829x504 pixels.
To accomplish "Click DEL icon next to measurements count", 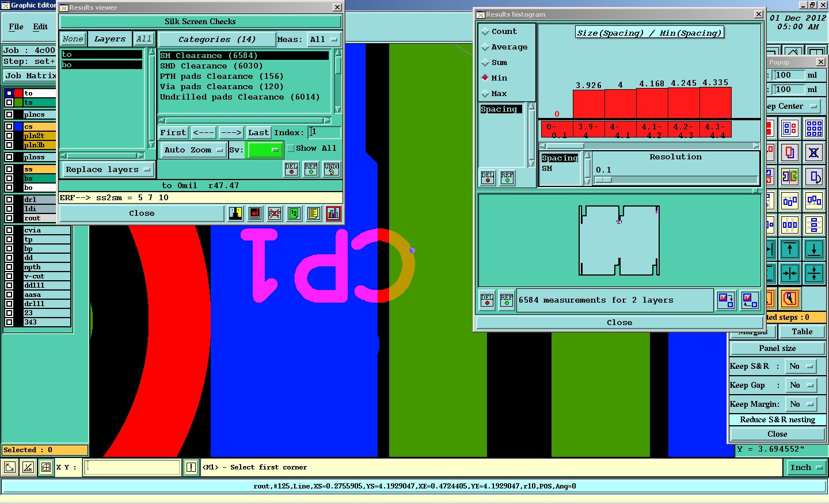I will (x=487, y=300).
